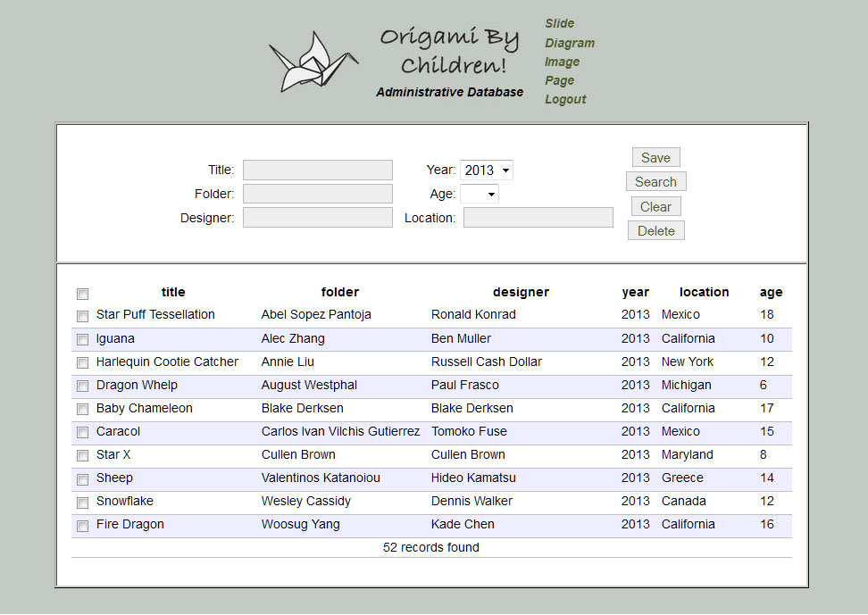The image size is (868, 615).
Task: Toggle the select-all checkbox in header
Action: point(83,294)
